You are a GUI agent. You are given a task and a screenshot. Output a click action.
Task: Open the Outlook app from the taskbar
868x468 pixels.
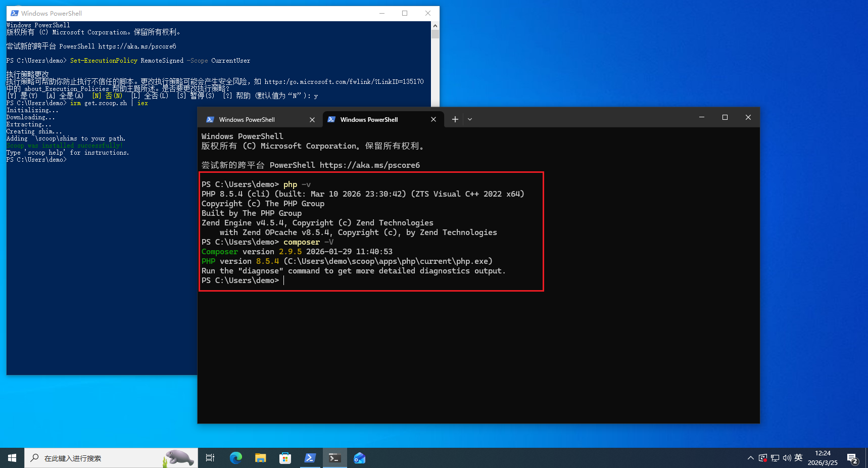point(359,458)
